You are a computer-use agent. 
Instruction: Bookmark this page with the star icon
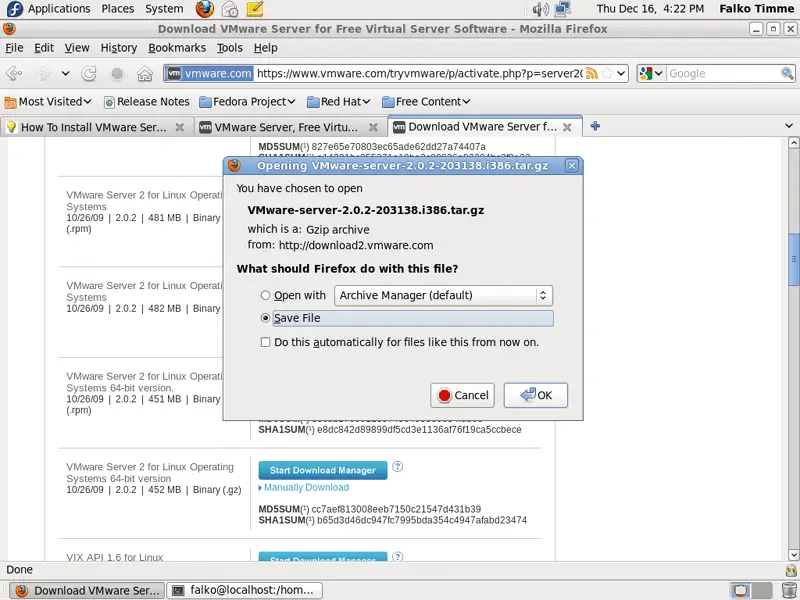click(x=607, y=73)
